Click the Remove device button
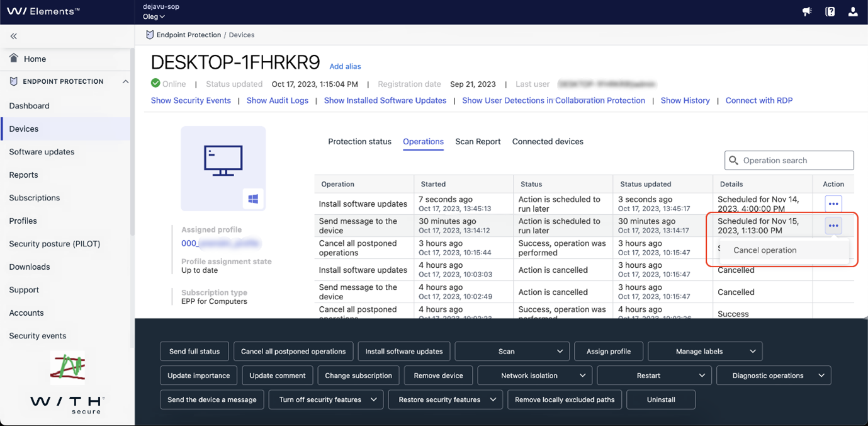Screen dimensions: 868x426 439,376
